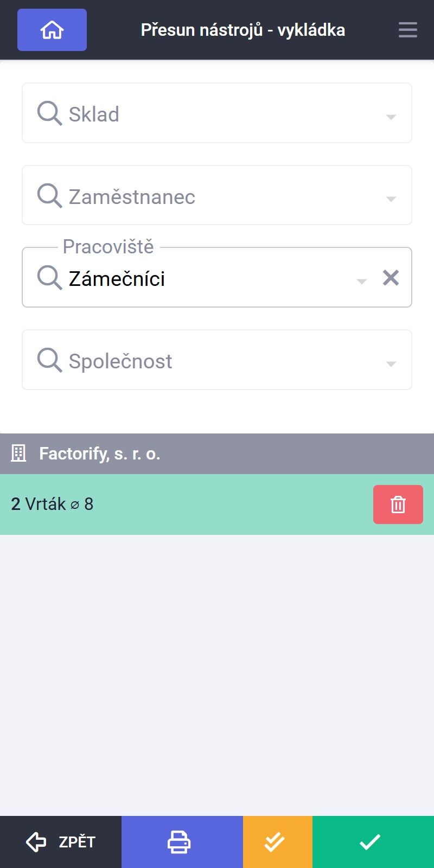The height and width of the screenshot is (868, 434).
Task: Open the hamburger menu
Action: pos(408,30)
